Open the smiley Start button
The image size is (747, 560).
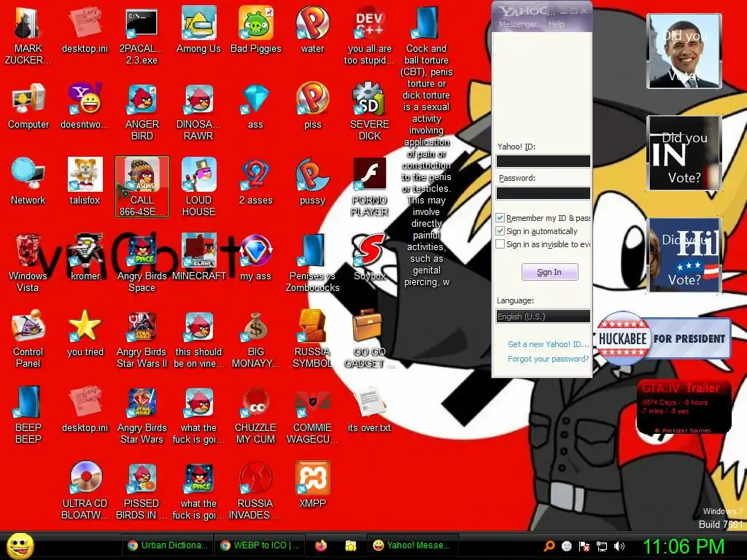(x=20, y=545)
